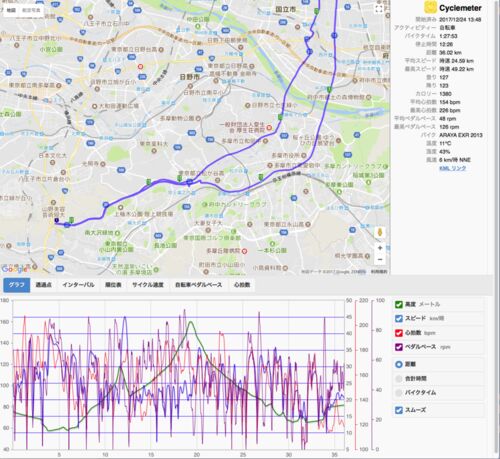The height and width of the screenshot is (459, 500).
Task: Open the サイクル速度 tab
Action: tap(148, 285)
